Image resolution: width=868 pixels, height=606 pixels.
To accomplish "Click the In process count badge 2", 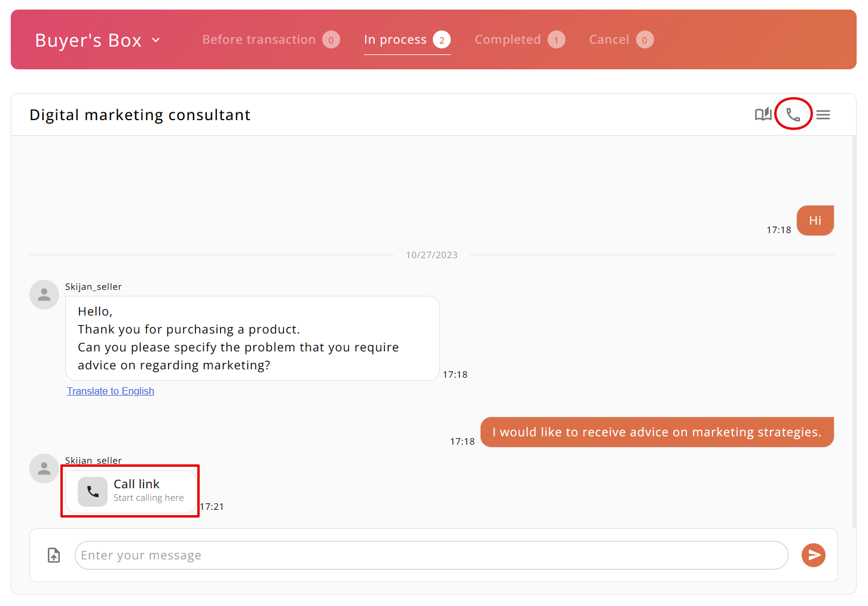I will pos(442,40).
